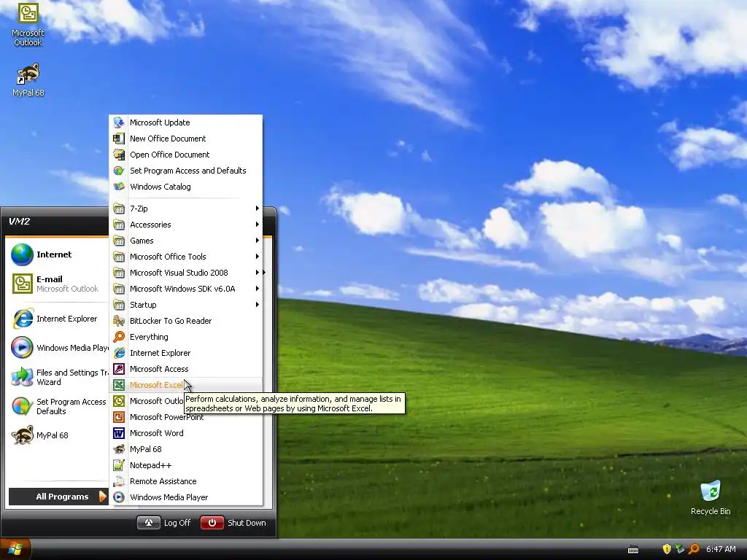The image size is (747, 560).
Task: Select Internet Explorer in All Programs list
Action: [186, 353]
